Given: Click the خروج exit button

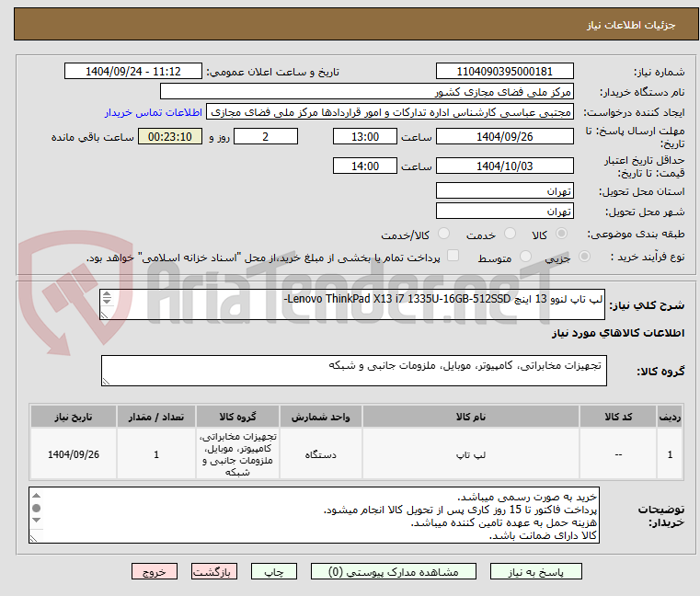Looking at the screenshot, I should pos(155,571).
